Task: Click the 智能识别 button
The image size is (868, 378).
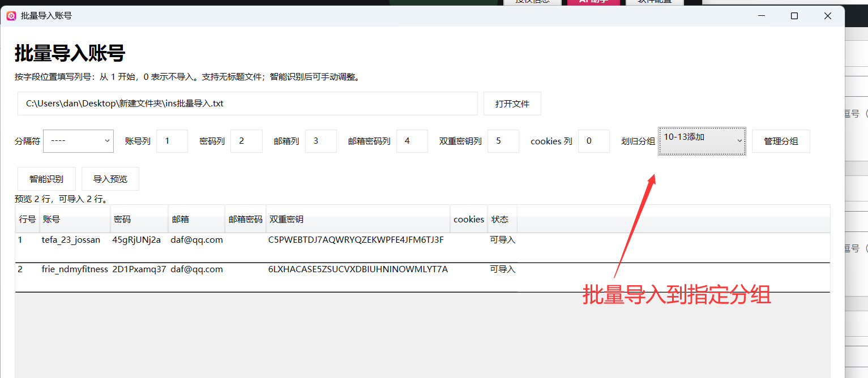Action: point(46,179)
